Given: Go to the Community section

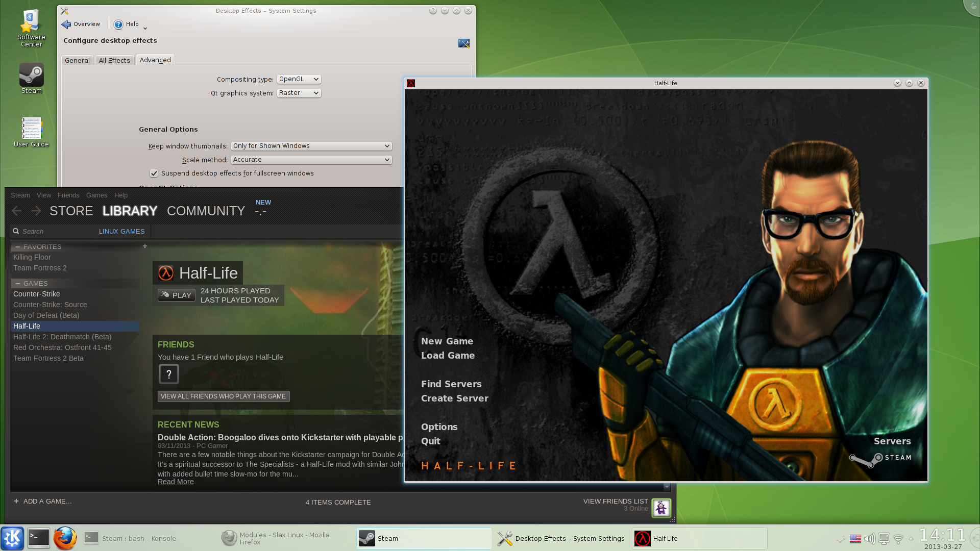Looking at the screenshot, I should point(206,211).
